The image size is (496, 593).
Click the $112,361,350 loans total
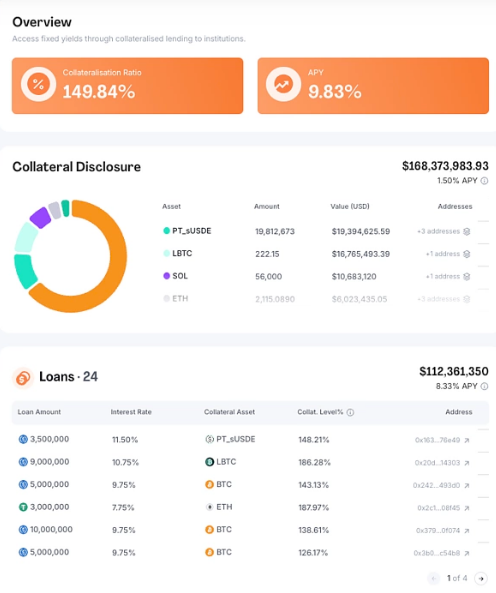click(454, 372)
